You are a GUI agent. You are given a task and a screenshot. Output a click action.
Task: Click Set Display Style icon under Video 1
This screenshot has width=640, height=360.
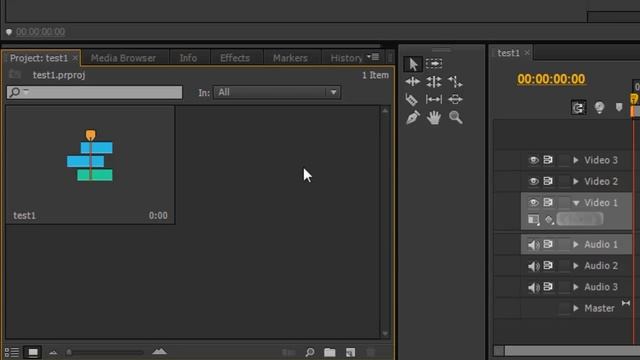coord(534,220)
